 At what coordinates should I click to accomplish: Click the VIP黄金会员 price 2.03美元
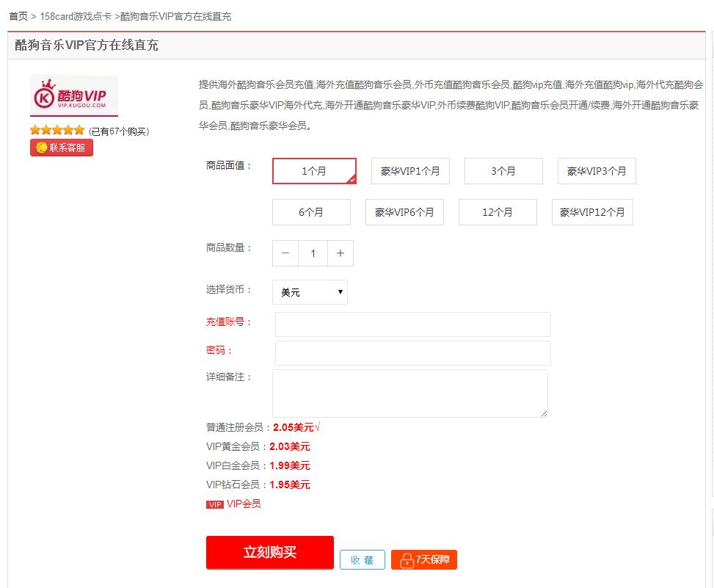290,446
